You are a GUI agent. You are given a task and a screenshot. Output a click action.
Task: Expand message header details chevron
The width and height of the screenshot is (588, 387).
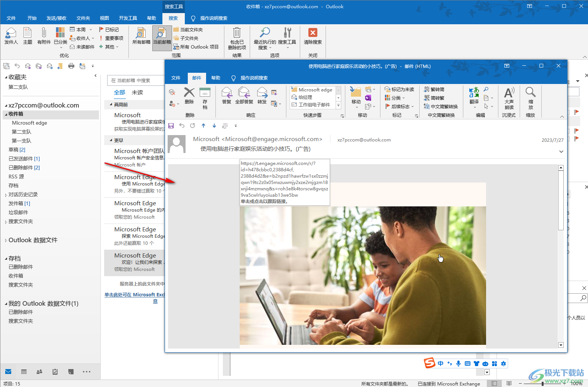tap(561, 152)
